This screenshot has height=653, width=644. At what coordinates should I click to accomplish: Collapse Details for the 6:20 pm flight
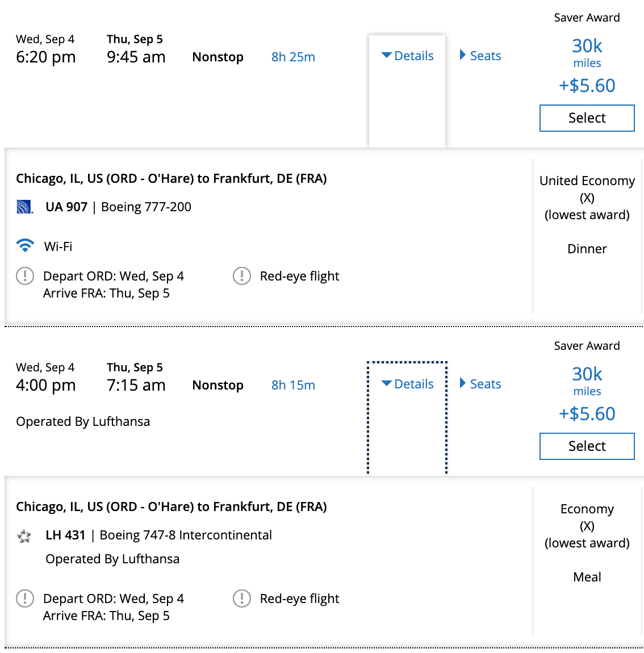click(407, 56)
